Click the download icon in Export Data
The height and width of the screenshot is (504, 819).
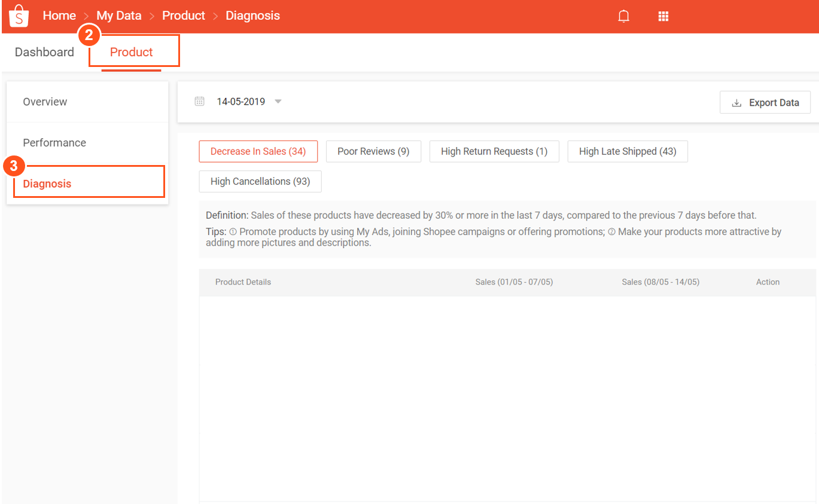coord(736,103)
